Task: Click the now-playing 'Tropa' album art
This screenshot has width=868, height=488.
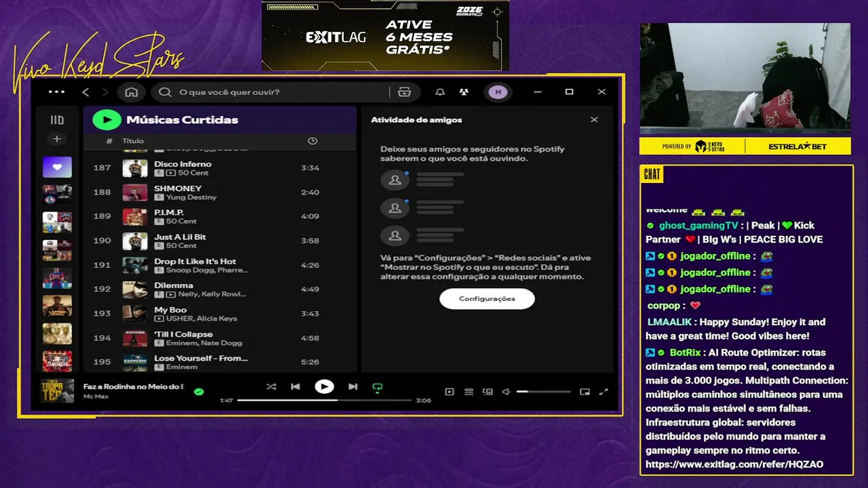Action: 57,391
